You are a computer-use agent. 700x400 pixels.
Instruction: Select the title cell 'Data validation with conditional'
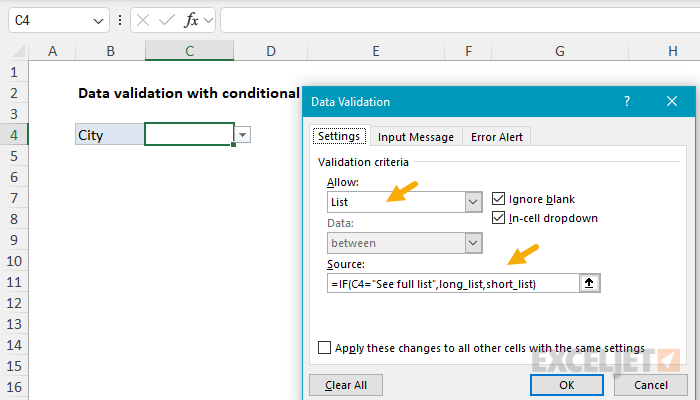[188, 93]
